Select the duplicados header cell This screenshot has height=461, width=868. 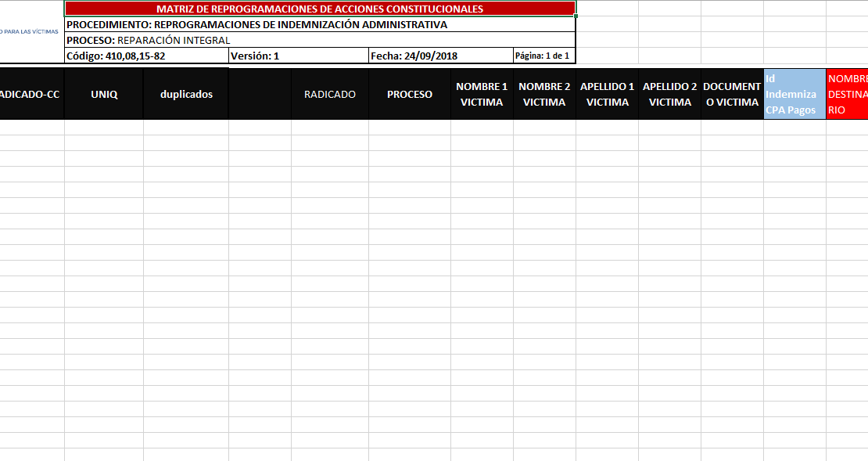click(186, 94)
